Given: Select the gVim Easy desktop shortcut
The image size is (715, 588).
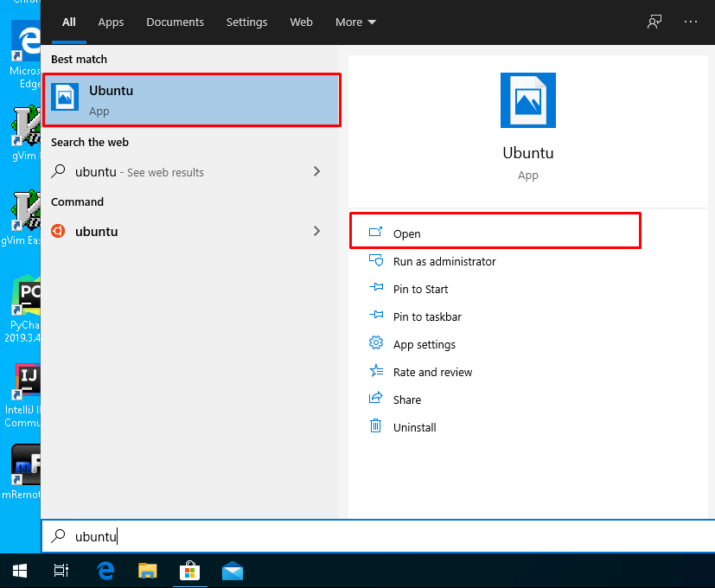Looking at the screenshot, I should click(x=22, y=218).
